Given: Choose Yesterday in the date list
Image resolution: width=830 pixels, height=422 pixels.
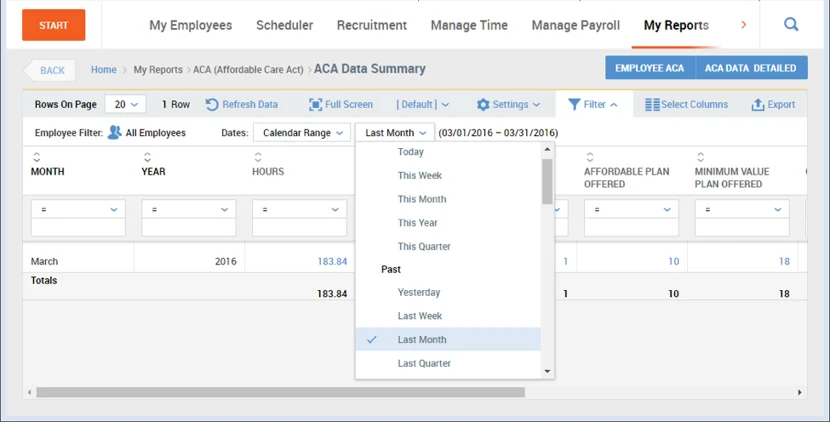Looking at the screenshot, I should [x=419, y=293].
